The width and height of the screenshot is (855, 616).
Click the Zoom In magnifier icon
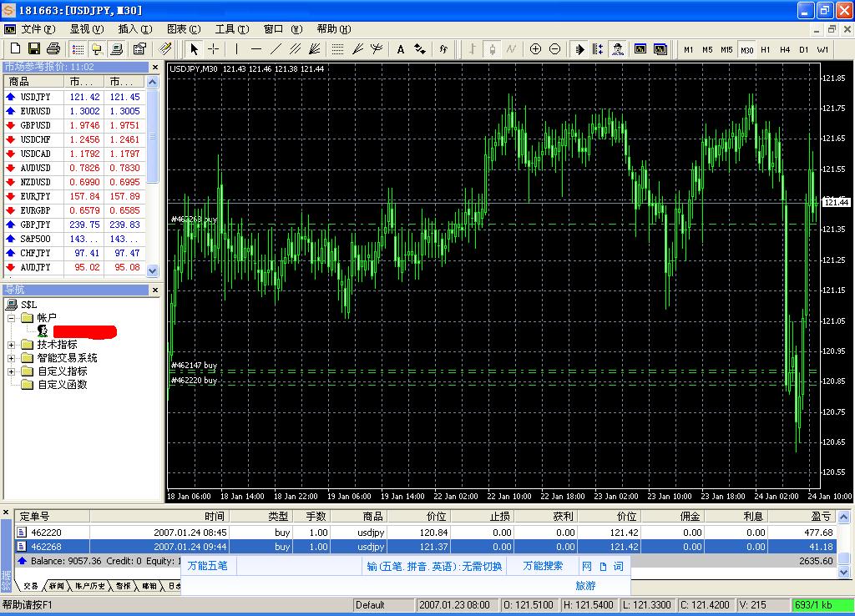tap(535, 49)
